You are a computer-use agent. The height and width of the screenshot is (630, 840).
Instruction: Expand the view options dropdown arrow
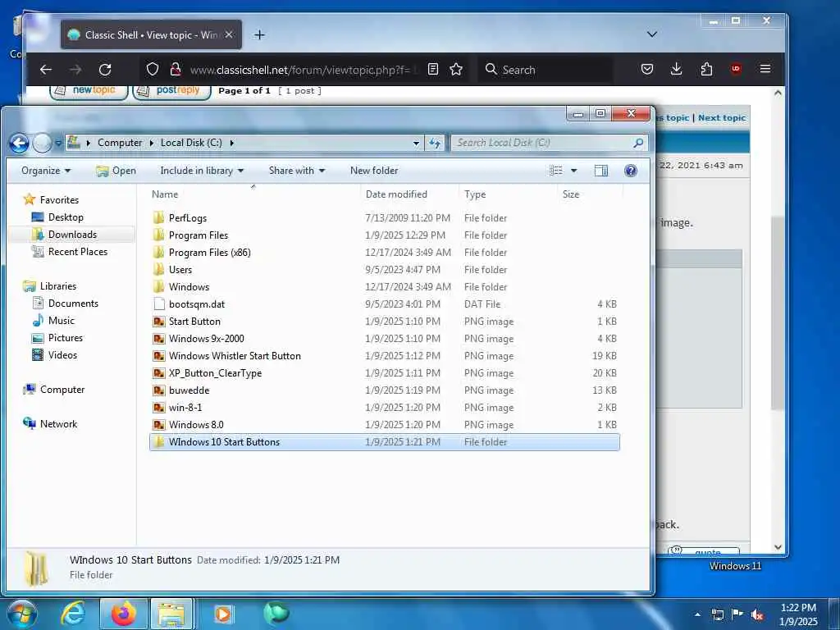click(x=573, y=171)
